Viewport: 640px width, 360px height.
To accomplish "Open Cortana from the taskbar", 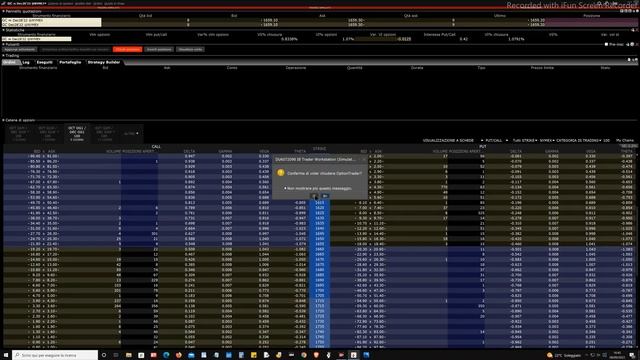I will click(104, 355).
